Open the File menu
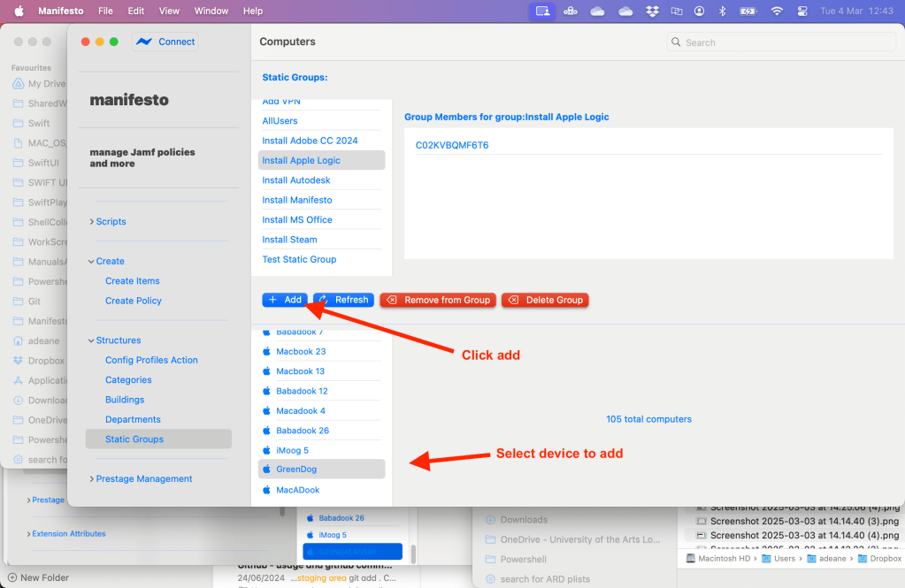 click(x=105, y=11)
